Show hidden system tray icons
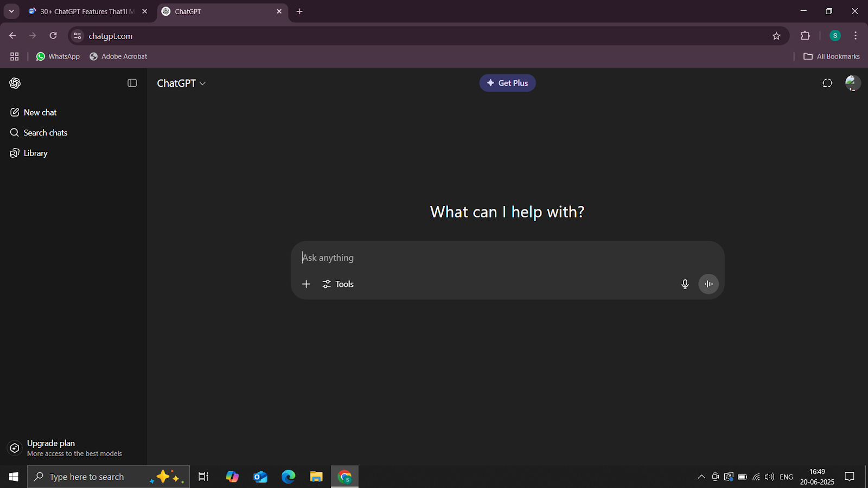 (x=701, y=477)
